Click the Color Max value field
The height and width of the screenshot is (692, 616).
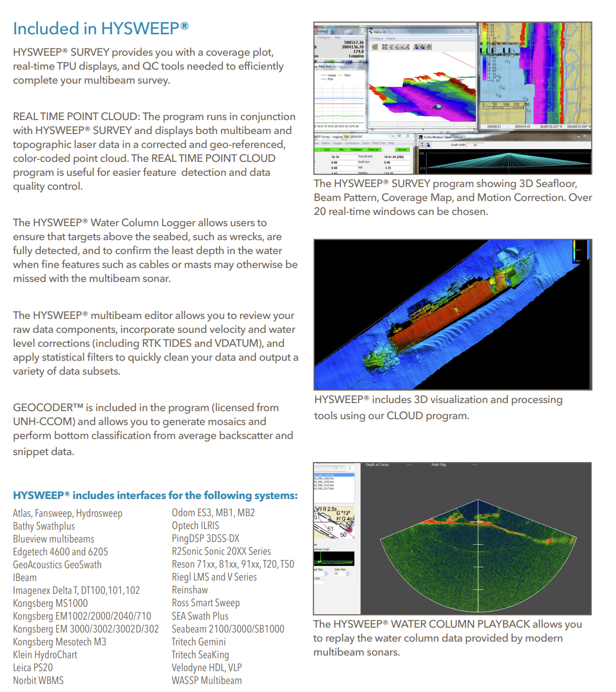point(340,574)
